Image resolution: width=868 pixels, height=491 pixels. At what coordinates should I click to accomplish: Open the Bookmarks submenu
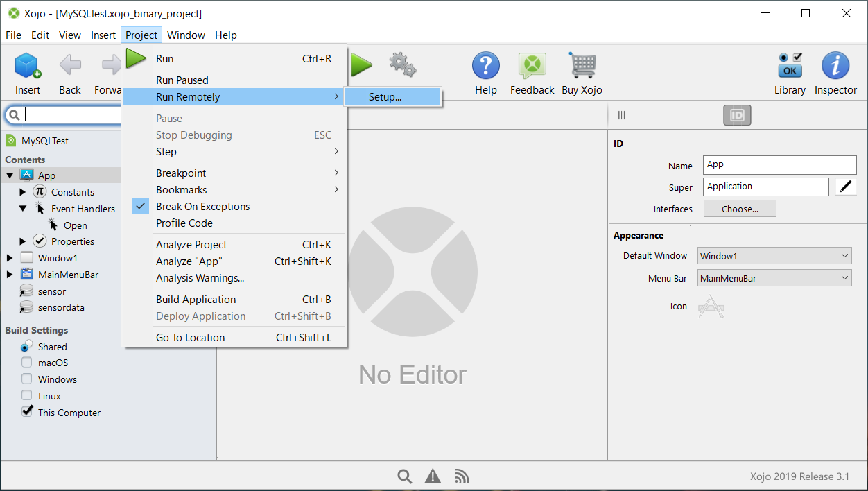pos(234,190)
